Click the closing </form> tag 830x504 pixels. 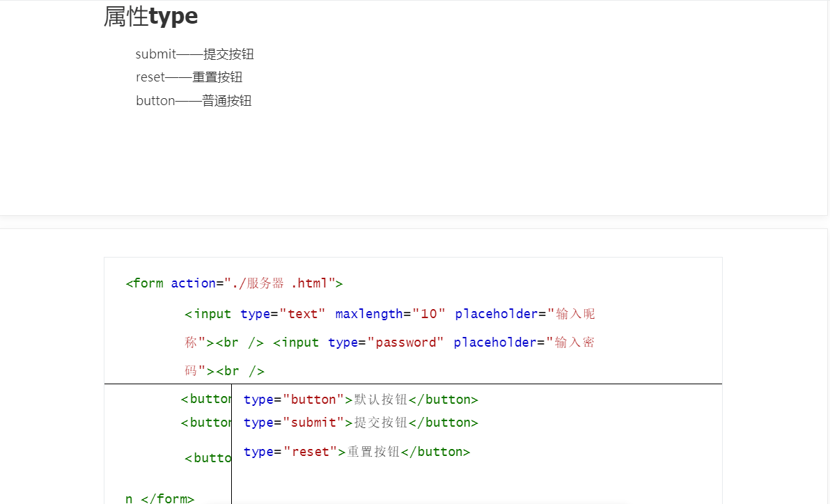[167, 498]
